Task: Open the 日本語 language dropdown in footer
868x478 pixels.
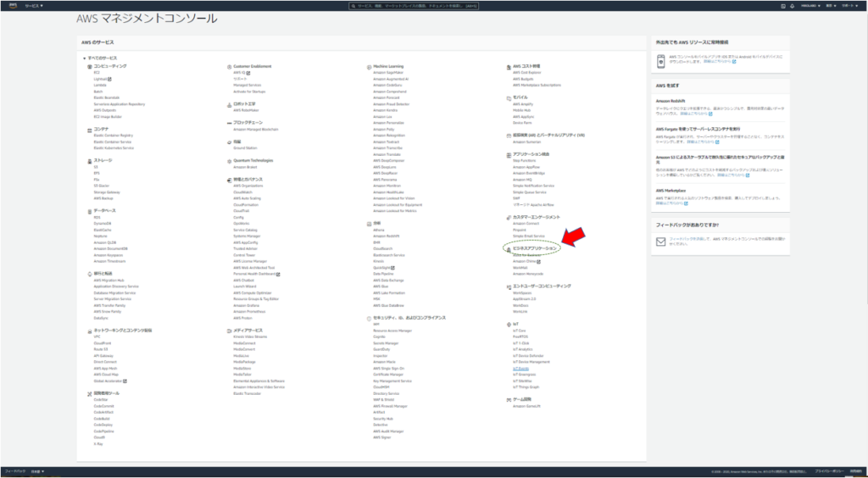Action: pyautogui.click(x=37, y=471)
